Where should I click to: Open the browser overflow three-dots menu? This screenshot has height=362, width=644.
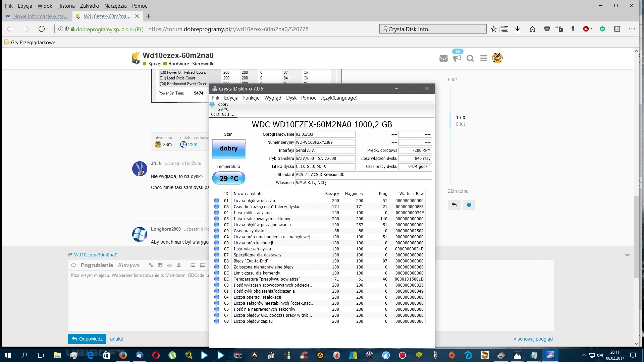point(632,29)
